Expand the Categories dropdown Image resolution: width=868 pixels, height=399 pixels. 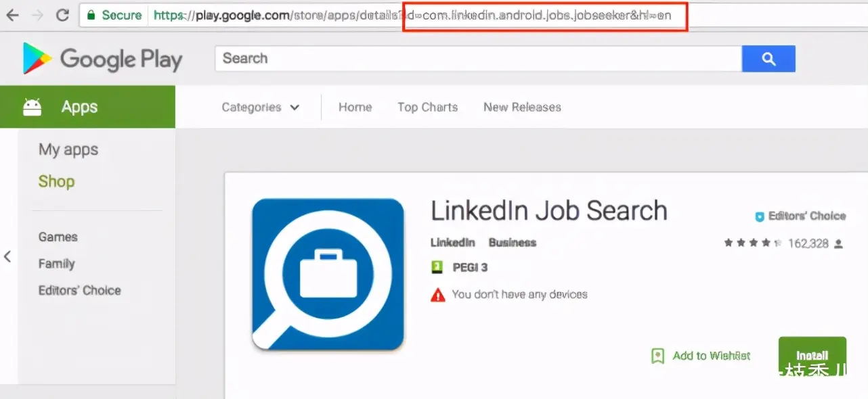pos(260,107)
